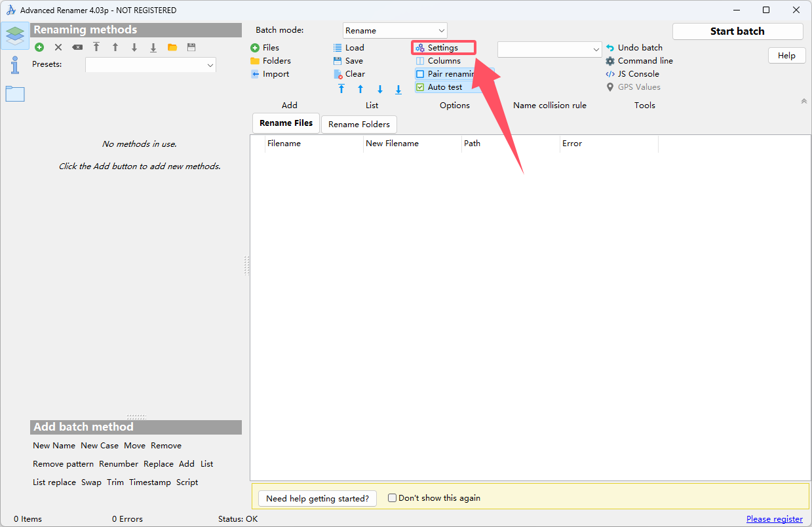
Task: Move list item down with blue arrow
Action: [x=379, y=89]
